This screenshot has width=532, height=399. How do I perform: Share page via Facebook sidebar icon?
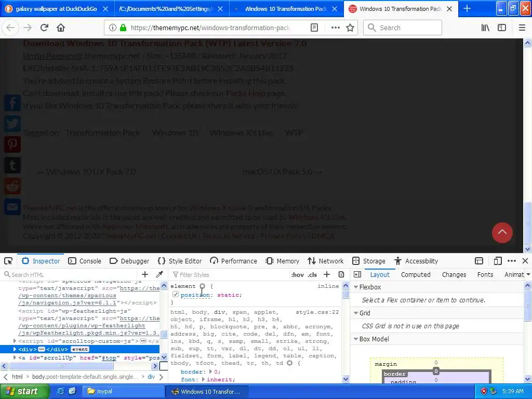click(12, 103)
